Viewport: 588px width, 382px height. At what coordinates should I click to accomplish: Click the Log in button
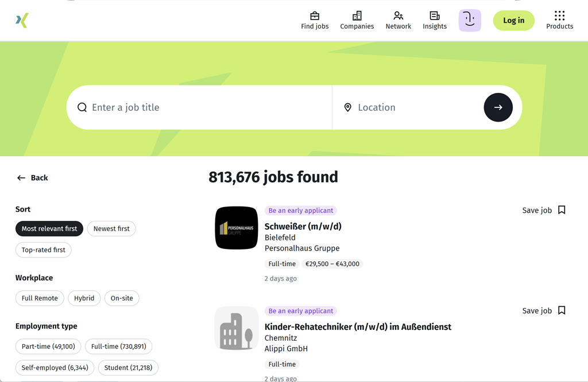point(513,21)
